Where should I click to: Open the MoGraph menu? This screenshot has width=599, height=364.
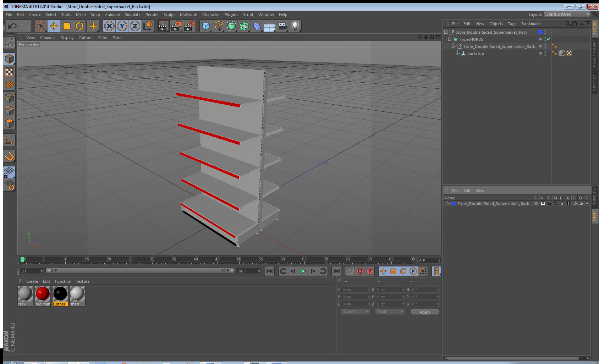(x=188, y=15)
